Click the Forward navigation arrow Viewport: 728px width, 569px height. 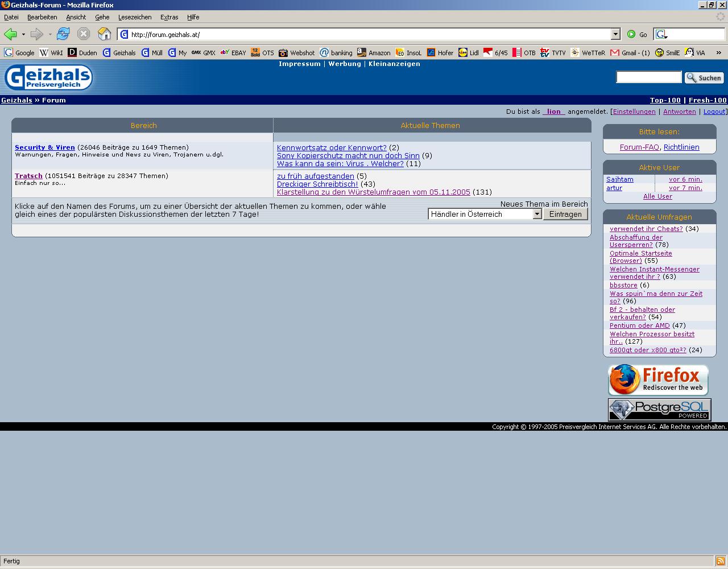pos(37,34)
